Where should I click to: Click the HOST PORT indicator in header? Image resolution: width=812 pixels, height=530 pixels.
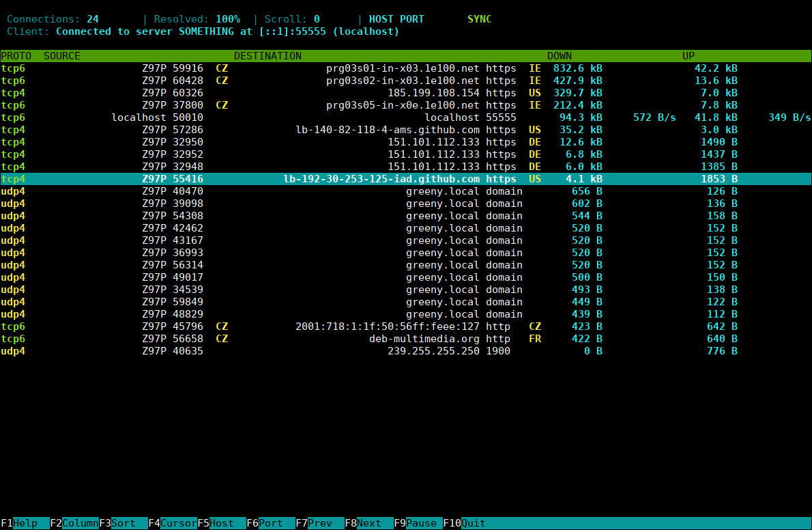tap(396, 19)
